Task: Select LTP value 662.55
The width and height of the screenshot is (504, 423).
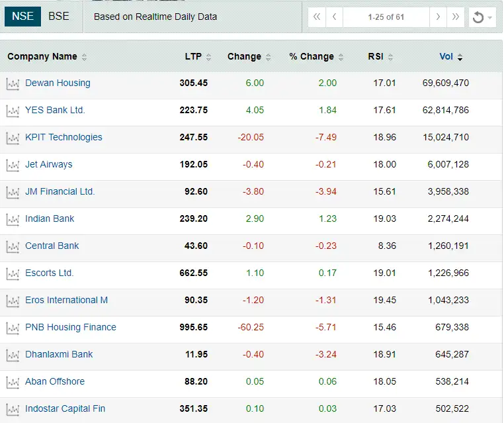Action: point(194,273)
